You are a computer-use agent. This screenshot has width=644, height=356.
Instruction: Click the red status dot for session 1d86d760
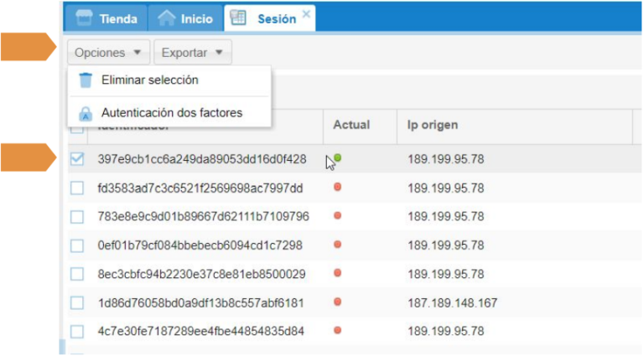[337, 302]
